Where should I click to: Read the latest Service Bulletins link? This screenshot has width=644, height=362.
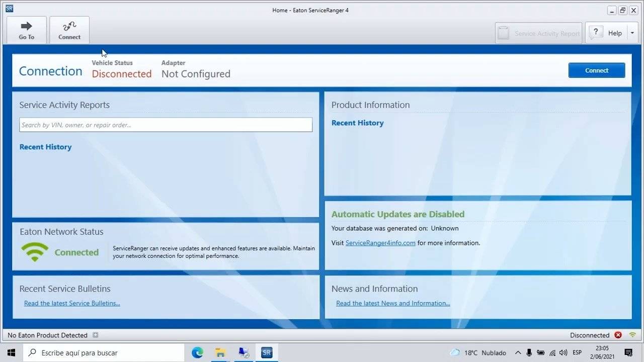click(x=72, y=303)
